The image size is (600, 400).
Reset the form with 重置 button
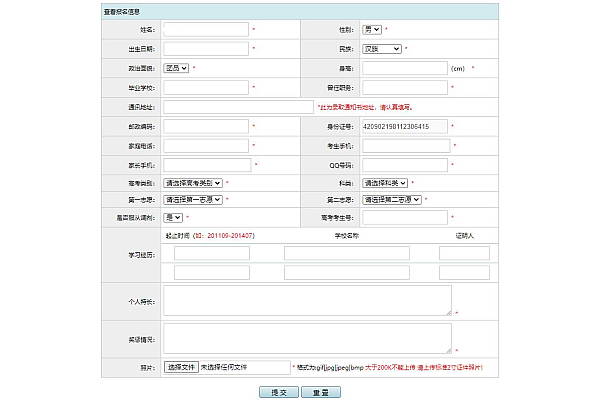point(320,392)
